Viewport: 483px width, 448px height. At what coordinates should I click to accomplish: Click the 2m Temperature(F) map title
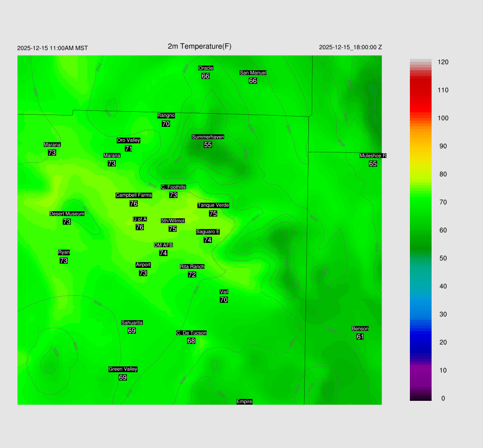point(200,46)
